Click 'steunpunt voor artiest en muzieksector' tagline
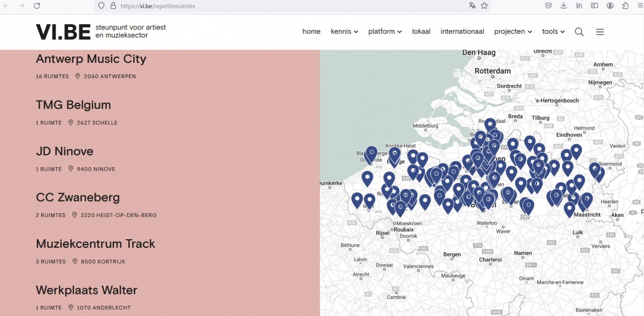Viewport: 644px width, 316px height. (x=131, y=31)
